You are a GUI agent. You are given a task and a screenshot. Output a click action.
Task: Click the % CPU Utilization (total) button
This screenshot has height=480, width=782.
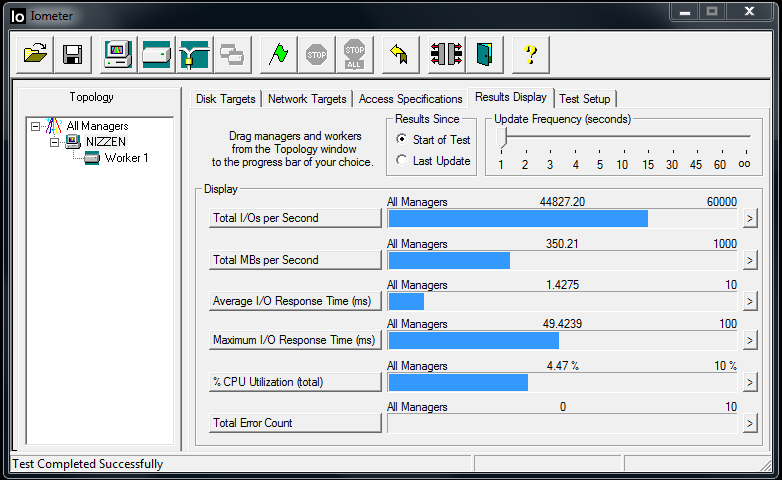pyautogui.click(x=295, y=382)
